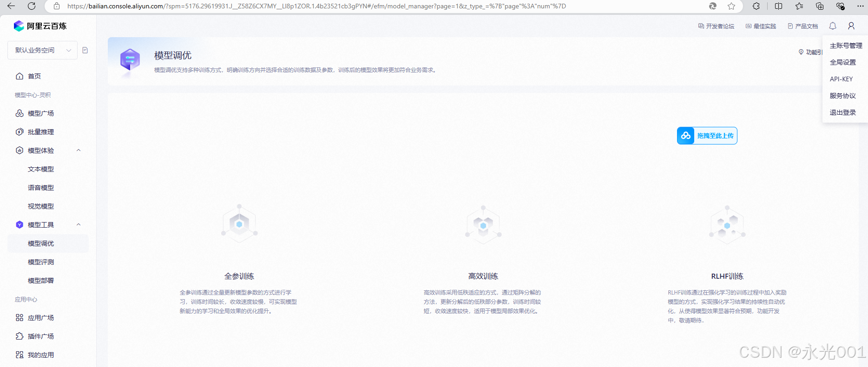Open browser settings ellipsis menu
The height and width of the screenshot is (367, 868).
pos(860,6)
